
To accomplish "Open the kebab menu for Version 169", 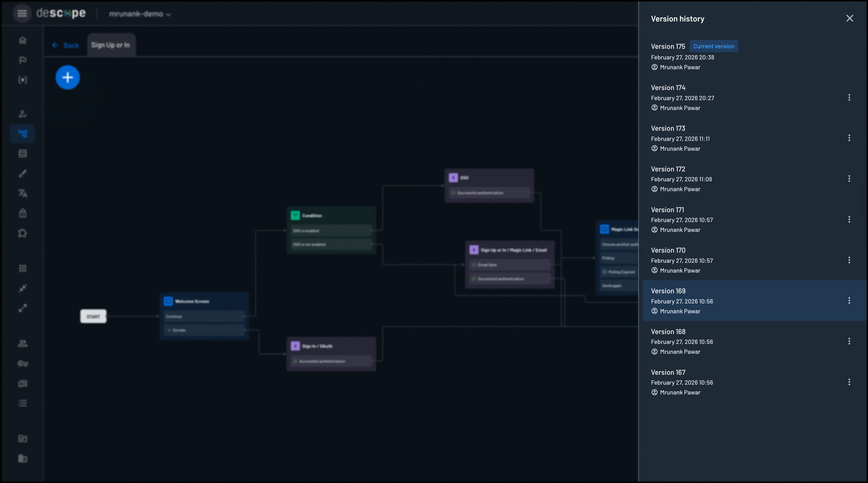I will pos(849,300).
